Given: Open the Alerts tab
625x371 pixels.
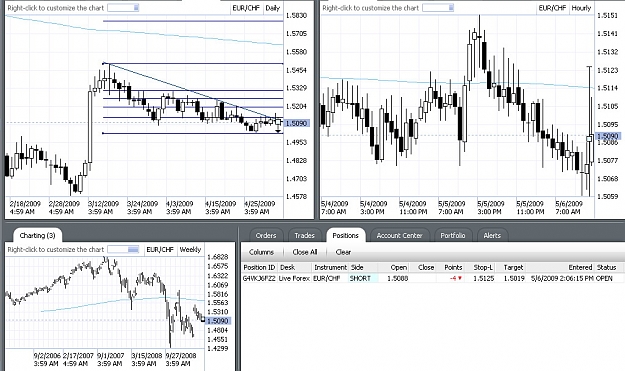Looking at the screenshot, I should click(492, 236).
